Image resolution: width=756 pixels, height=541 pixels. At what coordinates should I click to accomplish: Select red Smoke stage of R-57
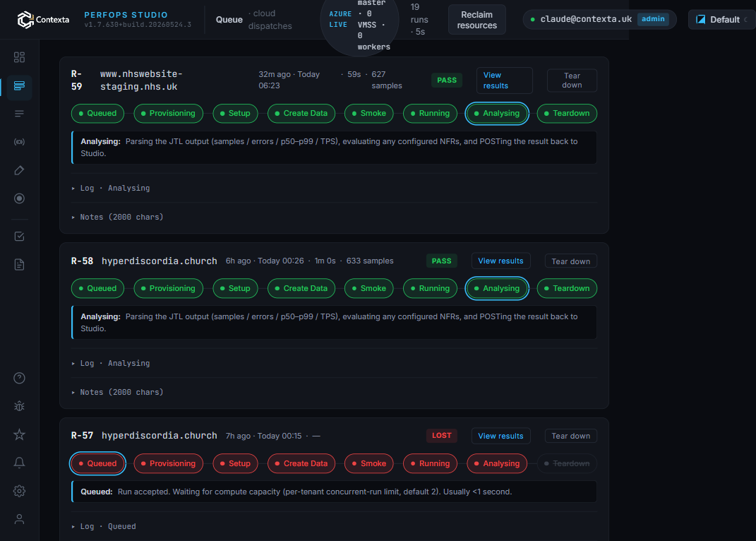[x=369, y=464]
